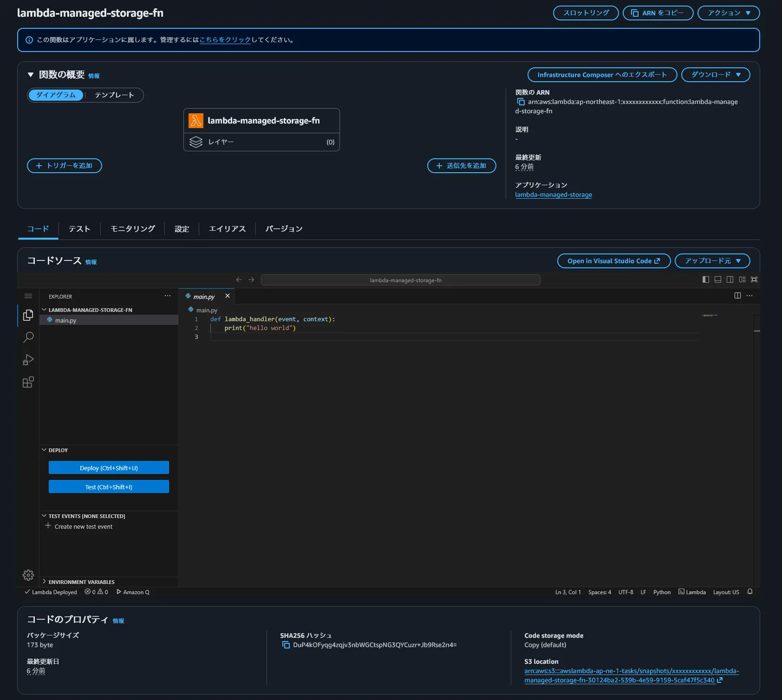The image size is (782, 700).
Task: Open the アクション dropdown
Action: coord(729,13)
